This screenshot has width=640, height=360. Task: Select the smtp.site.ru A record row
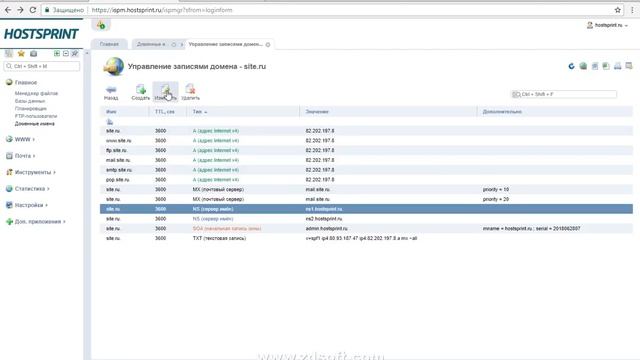tap(366, 170)
